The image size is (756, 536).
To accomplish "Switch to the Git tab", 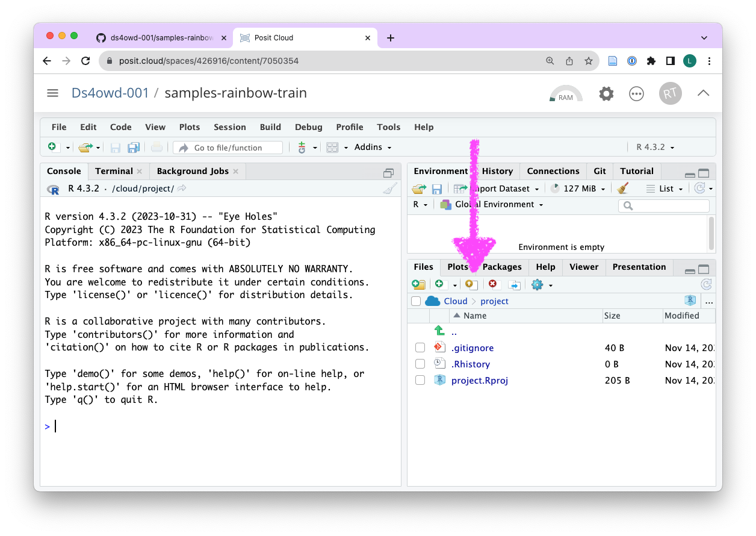I will 600,171.
